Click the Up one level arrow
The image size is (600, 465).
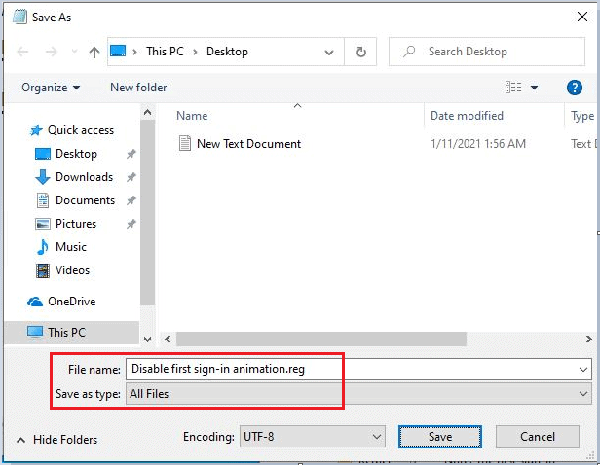[x=94, y=52]
